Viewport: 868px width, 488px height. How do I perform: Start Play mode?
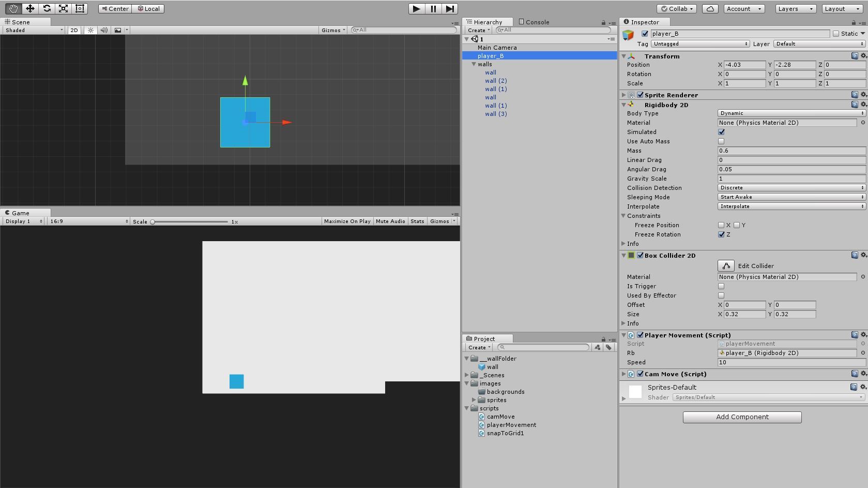(x=416, y=8)
